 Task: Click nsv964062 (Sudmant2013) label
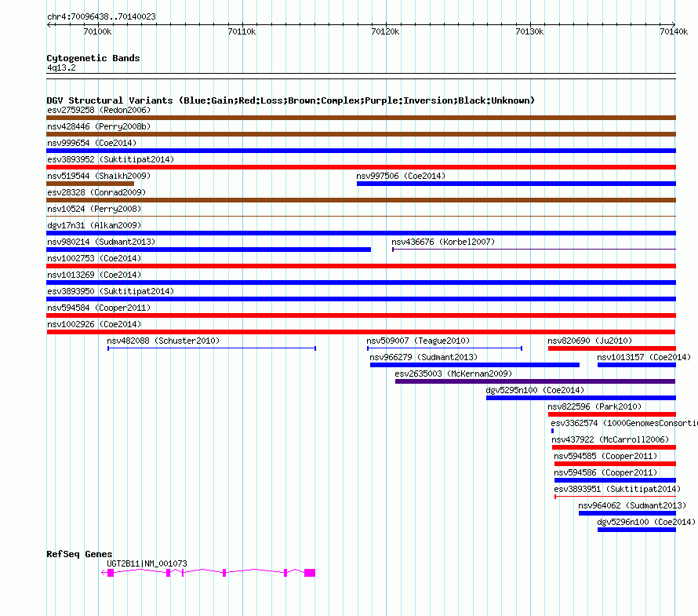[632, 505]
